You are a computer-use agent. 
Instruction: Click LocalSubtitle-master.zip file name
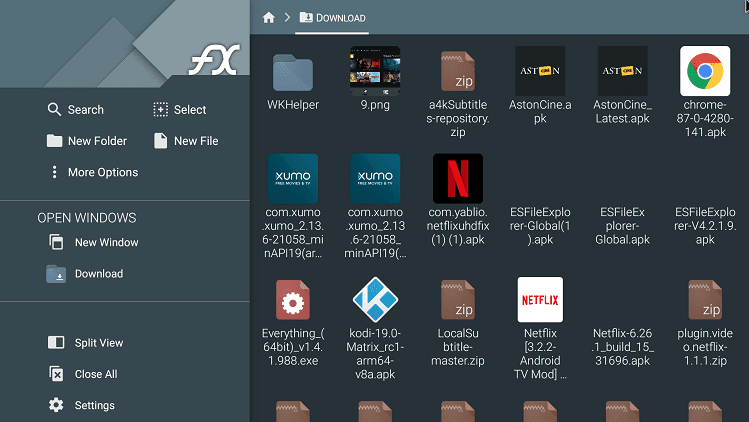458,347
